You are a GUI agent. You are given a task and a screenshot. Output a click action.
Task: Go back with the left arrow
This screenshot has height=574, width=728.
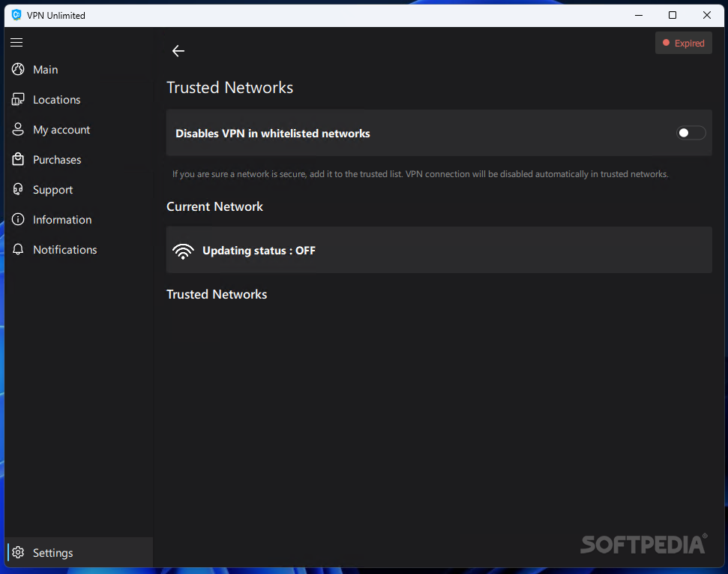178,51
